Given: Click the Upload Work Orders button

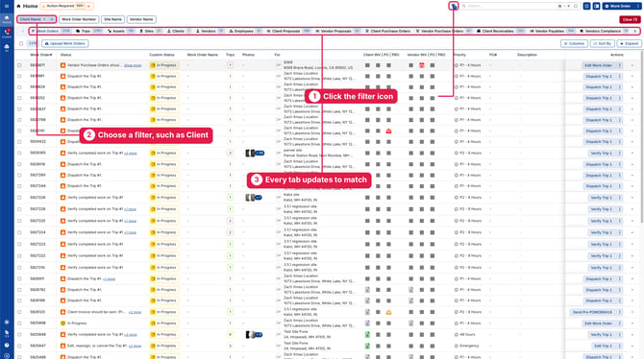Looking at the screenshot, I should (x=65, y=43).
